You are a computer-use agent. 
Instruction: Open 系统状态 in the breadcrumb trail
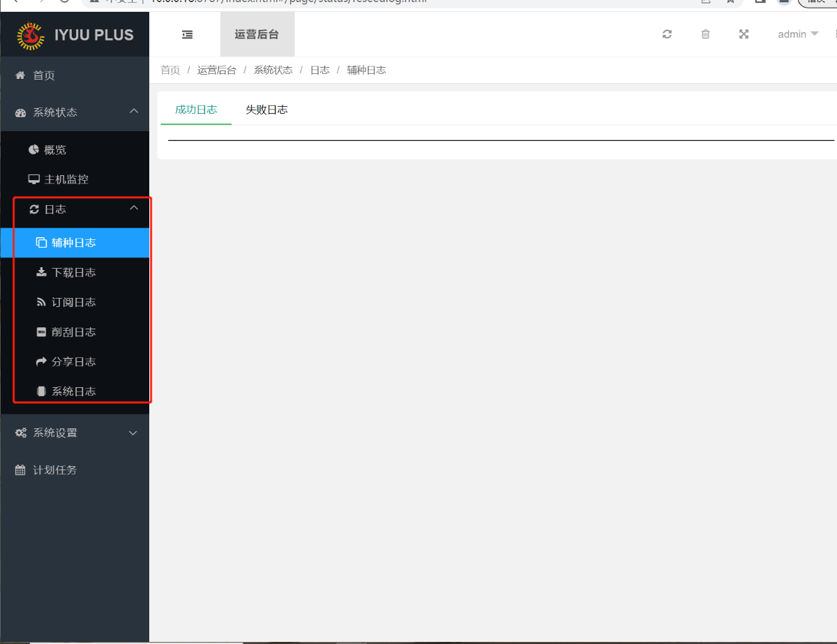[x=273, y=70]
